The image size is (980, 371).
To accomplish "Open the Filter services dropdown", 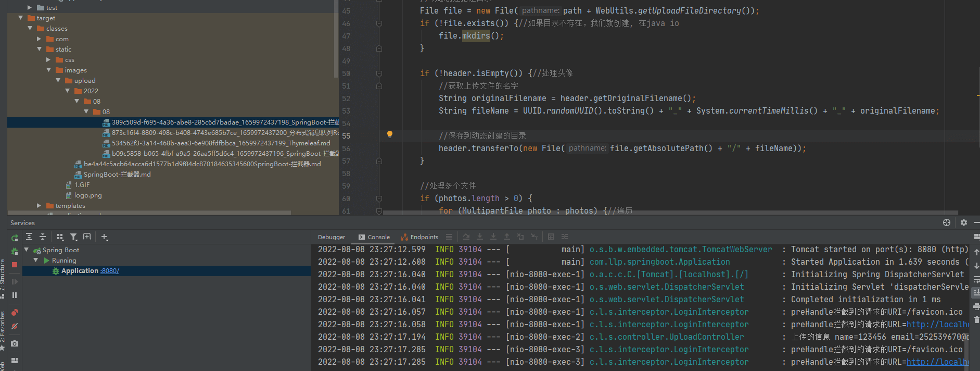I will pos(74,237).
